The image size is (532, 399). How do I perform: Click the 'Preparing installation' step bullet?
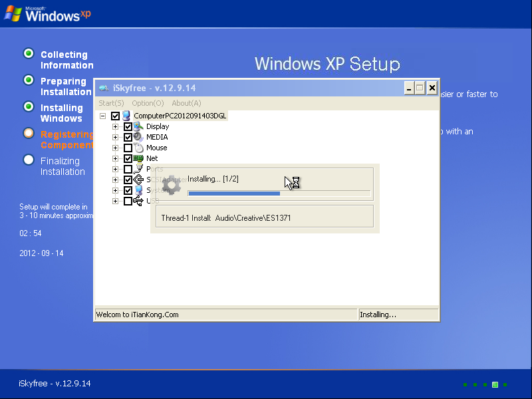pyautogui.click(x=29, y=80)
